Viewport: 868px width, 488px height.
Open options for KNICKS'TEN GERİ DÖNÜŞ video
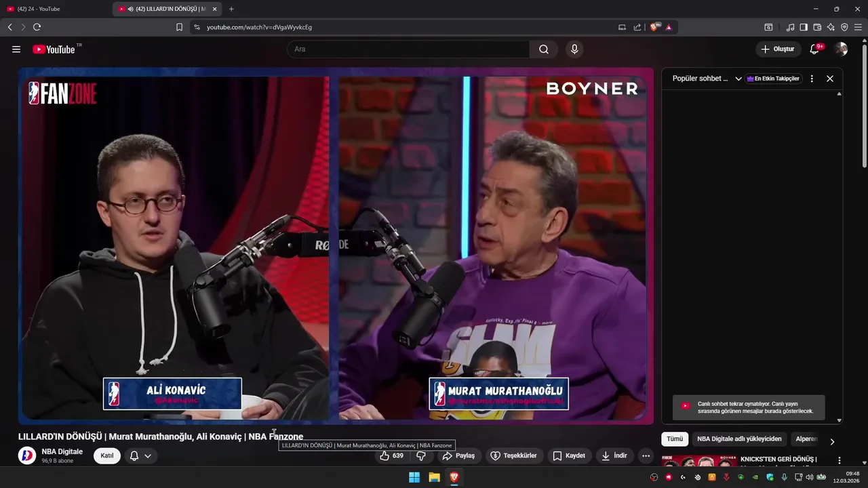pos(839,461)
